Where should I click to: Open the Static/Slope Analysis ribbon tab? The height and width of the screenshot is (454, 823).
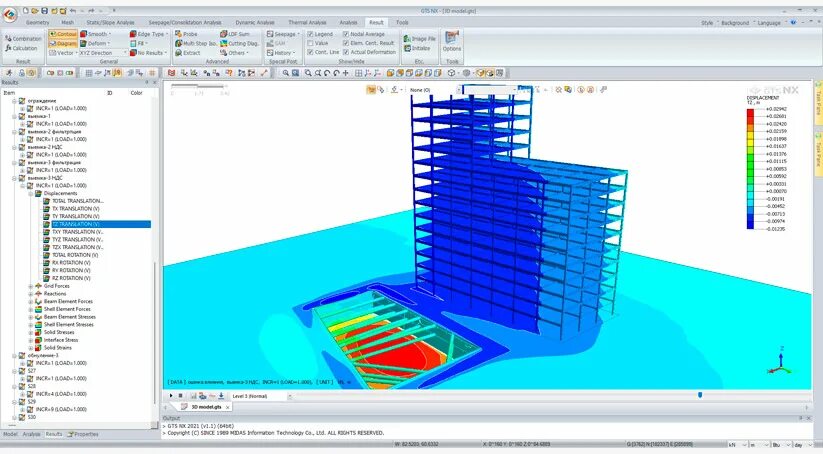pyautogui.click(x=110, y=23)
